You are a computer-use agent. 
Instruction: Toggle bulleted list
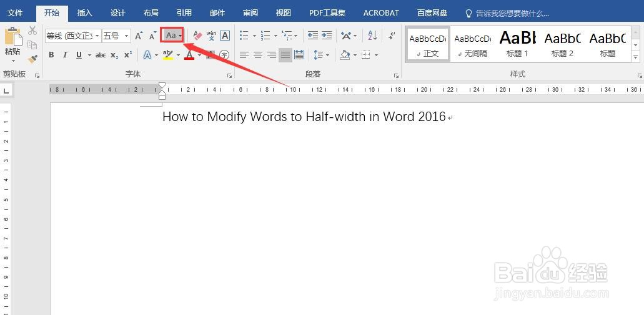click(244, 36)
